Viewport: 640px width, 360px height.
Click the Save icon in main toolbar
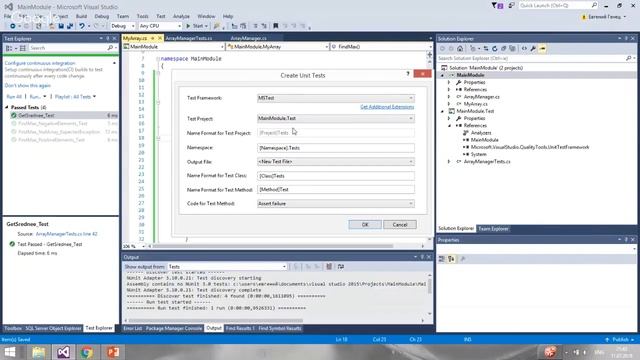61,26
